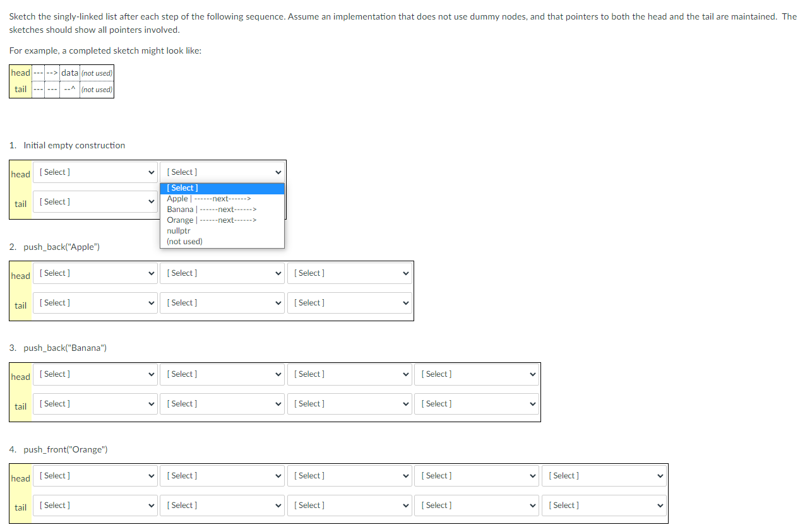Open the second tail dropdown for push_back("Banana")

pyautogui.click(x=222, y=403)
